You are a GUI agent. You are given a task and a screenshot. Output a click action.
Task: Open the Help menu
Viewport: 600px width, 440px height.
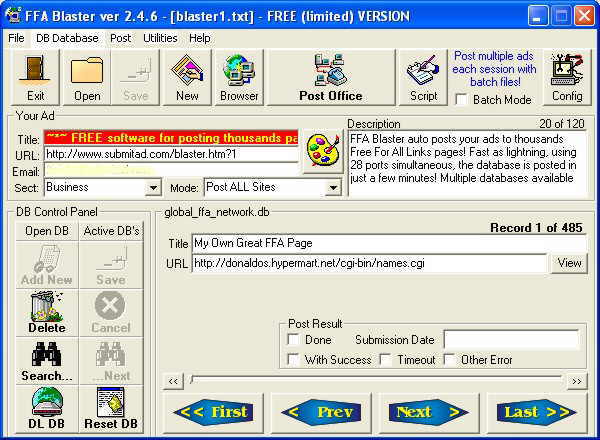199,38
